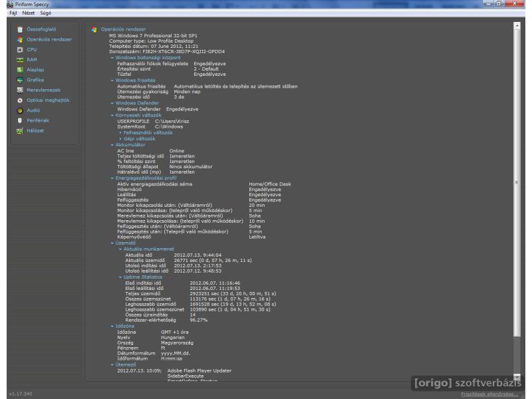532x399 pixels.
Task: Collapse the Aktuális munkamenet node
Action: (120, 249)
